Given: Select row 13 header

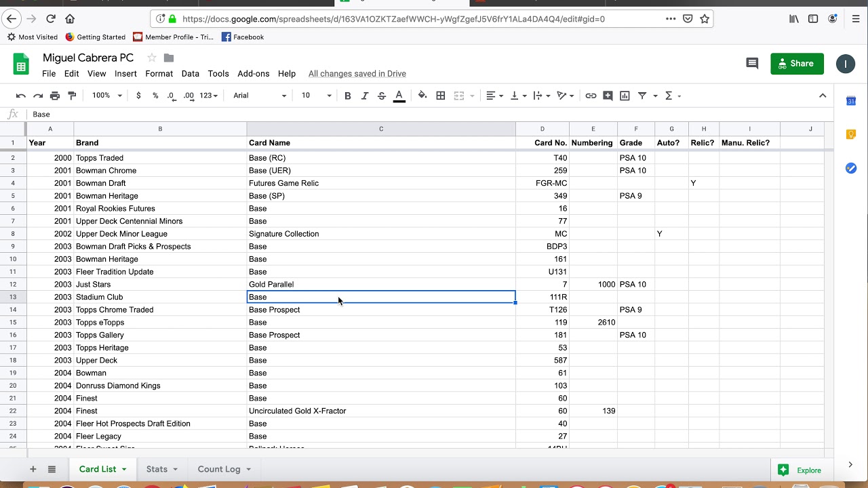Looking at the screenshot, I should (x=13, y=297).
